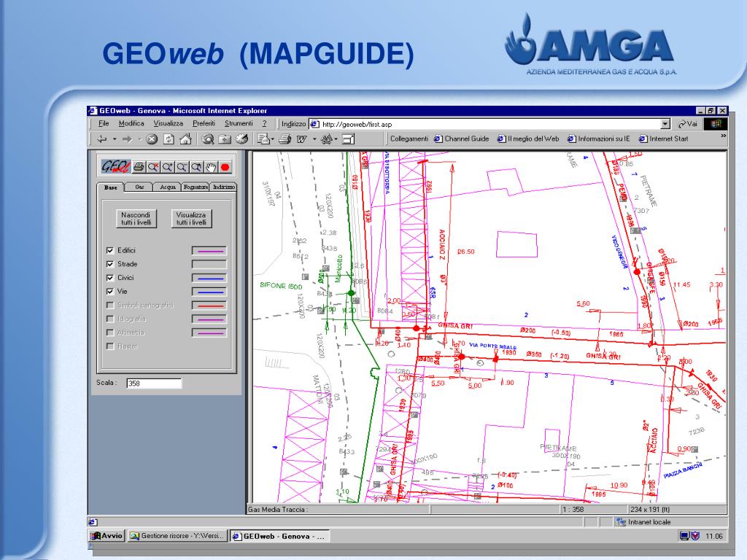Switch to the Fognature tab
The width and height of the screenshot is (747, 560).
click(x=196, y=187)
